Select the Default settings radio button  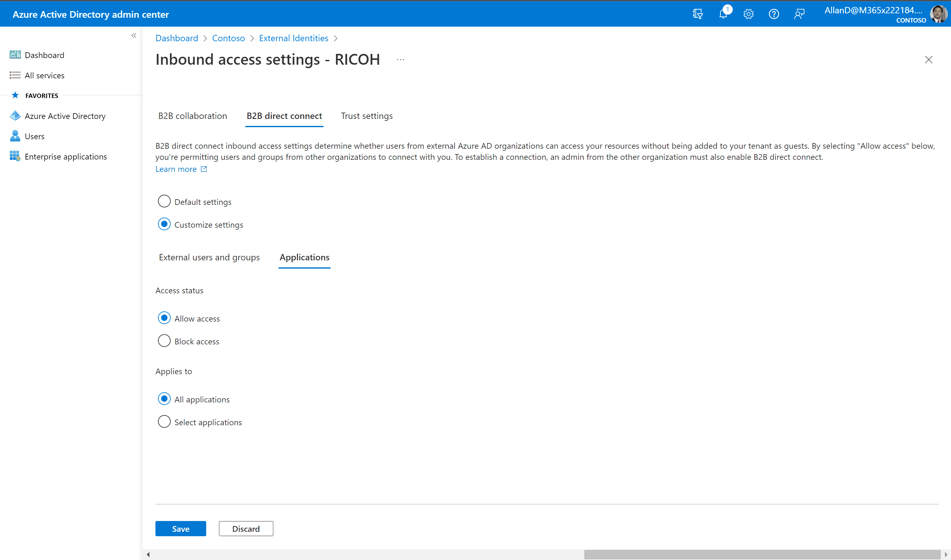(x=164, y=201)
